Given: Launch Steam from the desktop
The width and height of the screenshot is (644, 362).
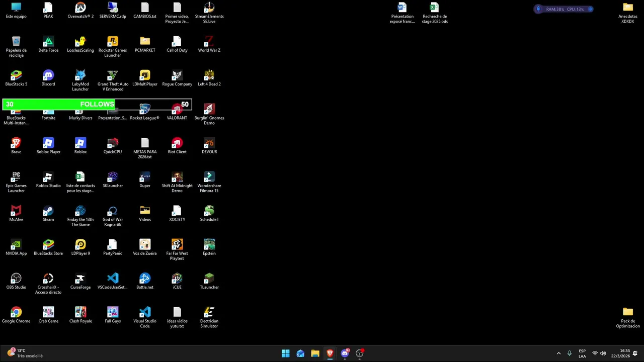Looking at the screenshot, I should pyautogui.click(x=48, y=214).
